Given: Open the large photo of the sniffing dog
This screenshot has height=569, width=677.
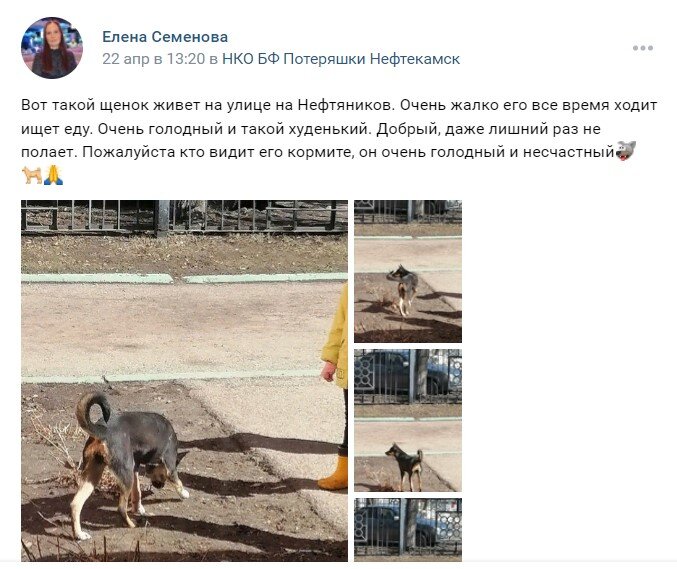Looking at the screenshot, I should 184,380.
